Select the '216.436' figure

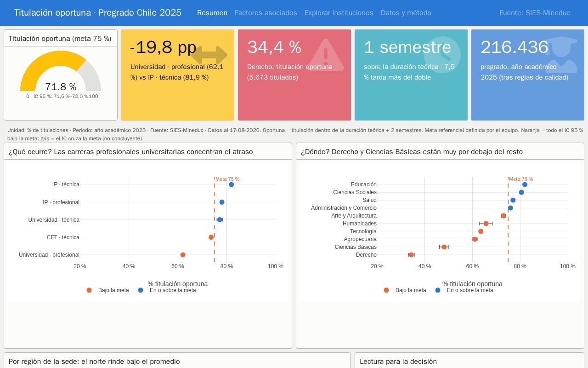(x=514, y=47)
